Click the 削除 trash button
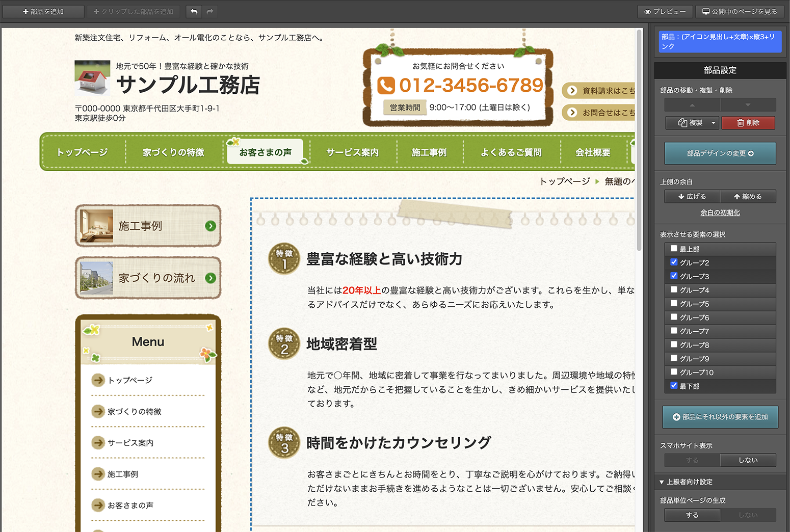 point(748,123)
